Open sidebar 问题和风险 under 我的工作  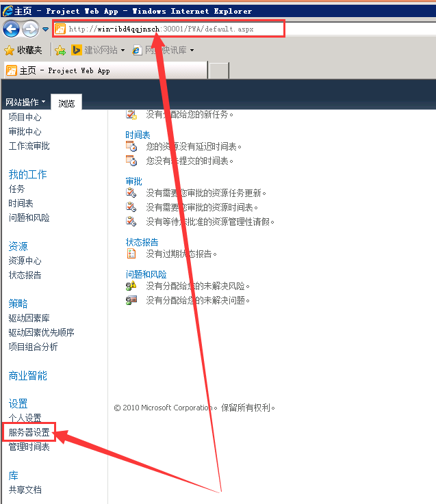(29, 217)
